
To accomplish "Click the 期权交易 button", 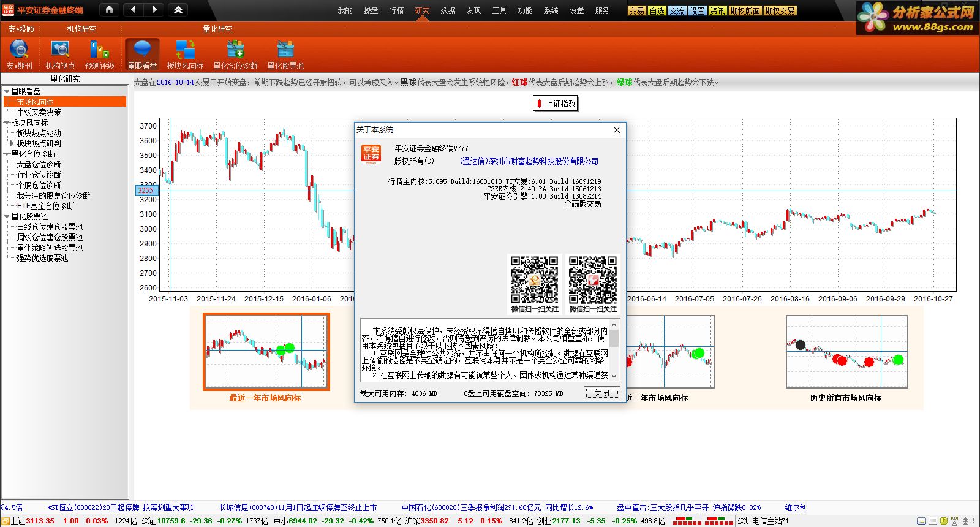I will [780, 10].
